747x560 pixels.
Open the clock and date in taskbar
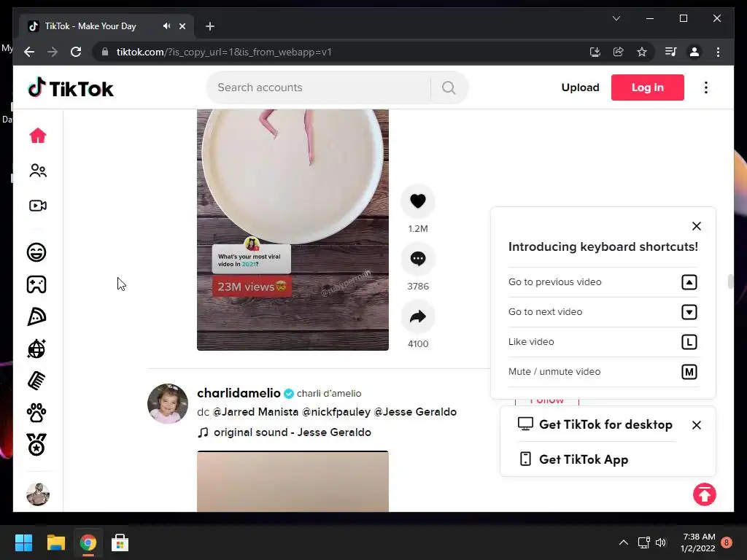[x=698, y=542]
